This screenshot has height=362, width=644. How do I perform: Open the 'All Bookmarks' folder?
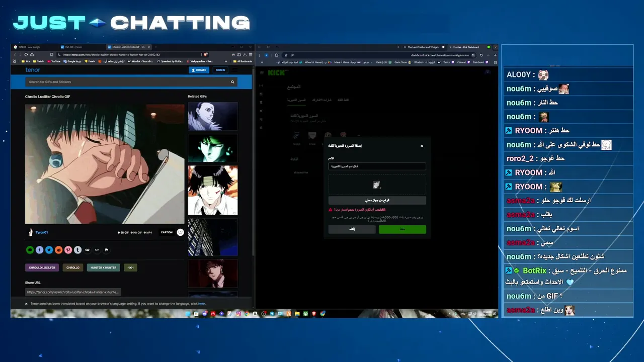pyautogui.click(x=243, y=61)
